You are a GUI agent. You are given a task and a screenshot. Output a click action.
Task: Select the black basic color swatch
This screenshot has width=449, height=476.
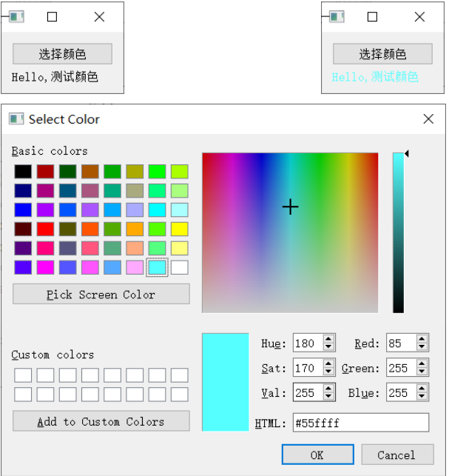pyautogui.click(x=23, y=172)
